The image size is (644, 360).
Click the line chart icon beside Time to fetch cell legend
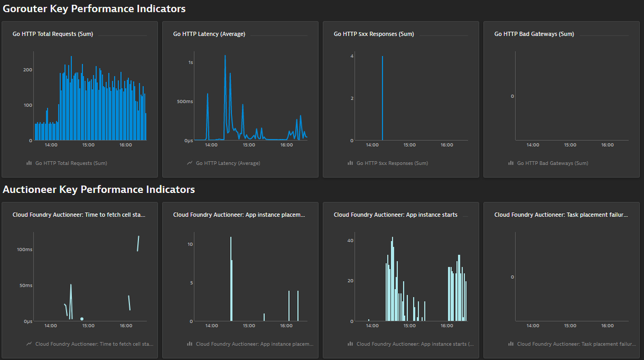coord(29,343)
